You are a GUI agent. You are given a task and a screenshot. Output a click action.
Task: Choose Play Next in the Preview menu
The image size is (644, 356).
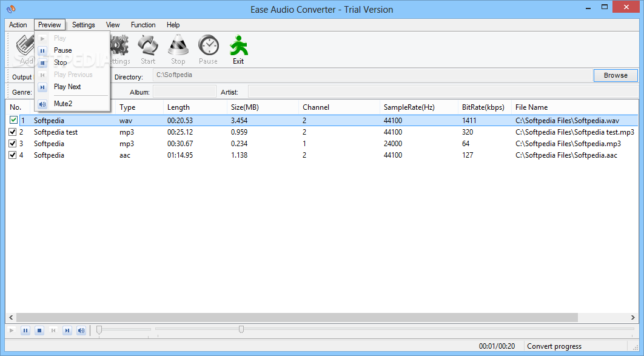67,87
